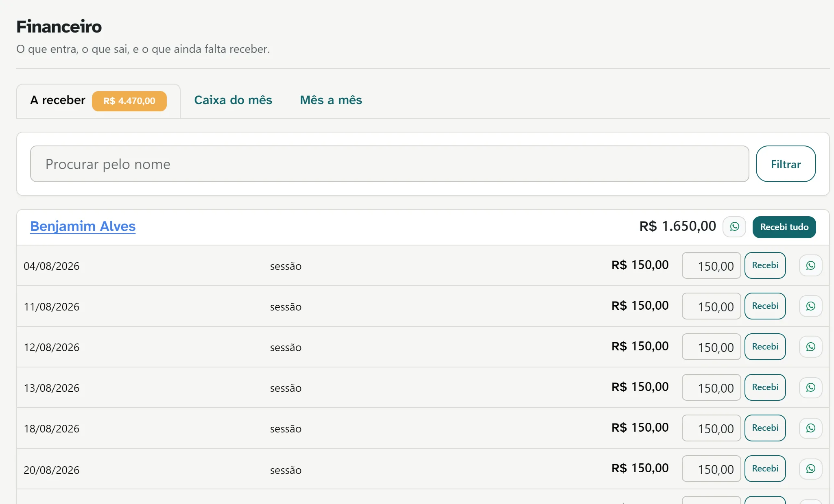
Task: Open the Caixa do mês tab
Action: point(233,100)
